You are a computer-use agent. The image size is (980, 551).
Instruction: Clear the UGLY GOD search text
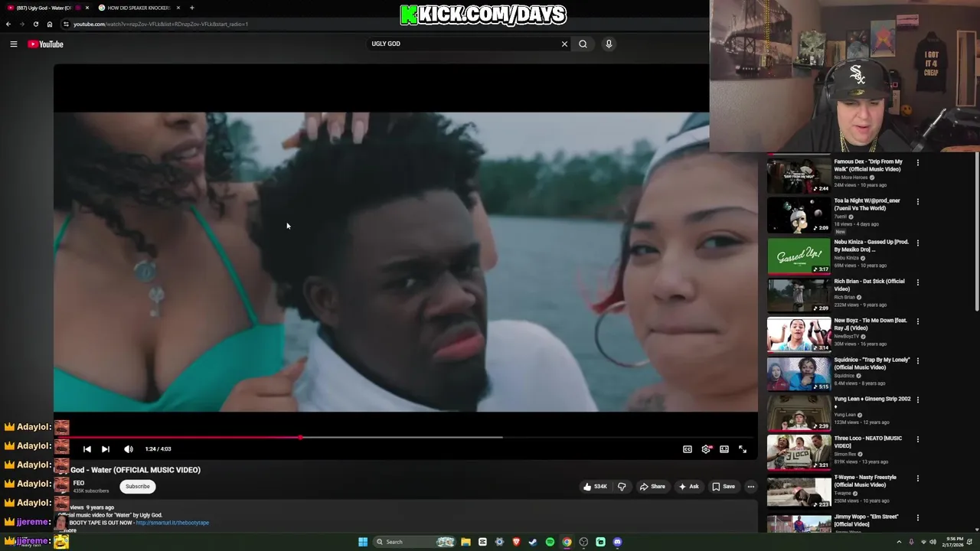pyautogui.click(x=564, y=44)
